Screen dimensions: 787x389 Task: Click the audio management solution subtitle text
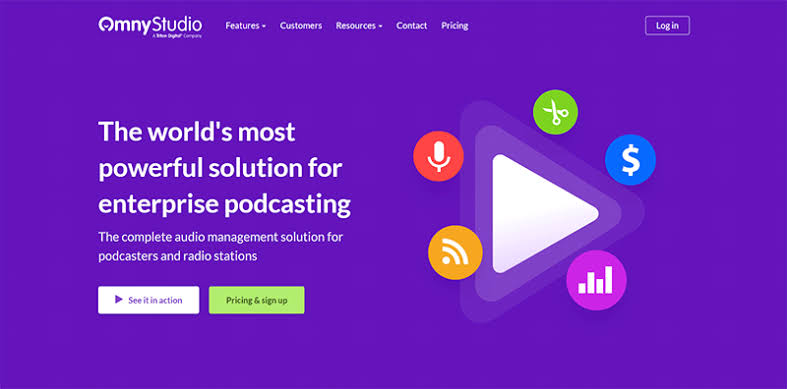tap(220, 246)
